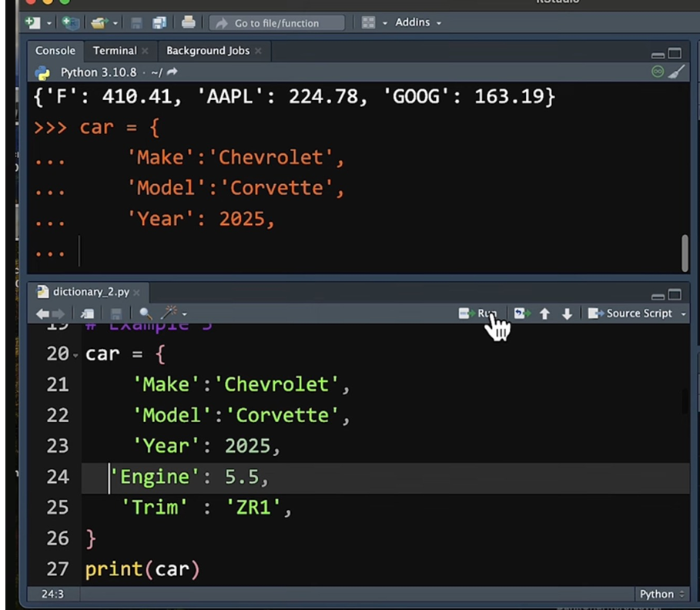This screenshot has width=700, height=610.
Task: Clear the console with the broom icon
Action: point(676,72)
